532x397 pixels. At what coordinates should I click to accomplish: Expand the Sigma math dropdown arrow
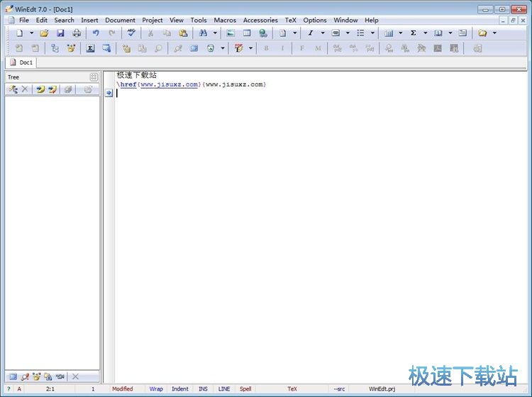click(x=425, y=33)
